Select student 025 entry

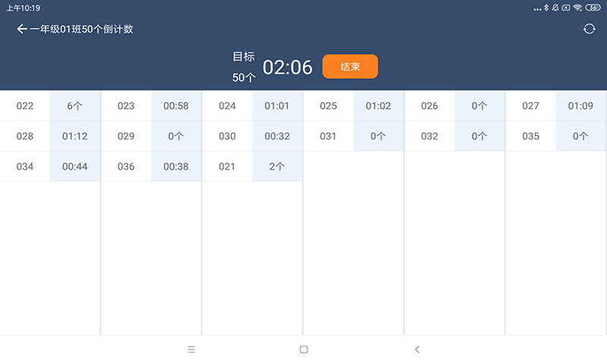click(x=329, y=106)
